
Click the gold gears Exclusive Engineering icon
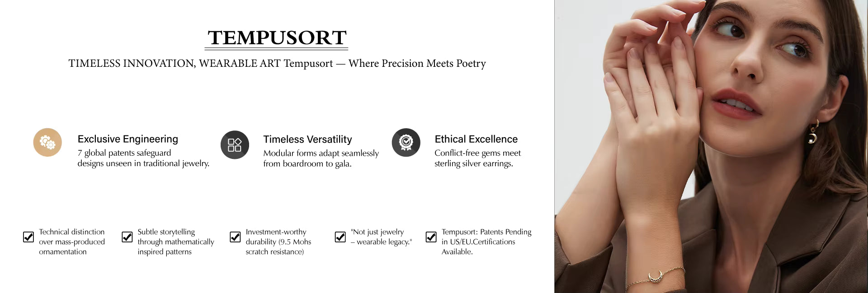(47, 143)
